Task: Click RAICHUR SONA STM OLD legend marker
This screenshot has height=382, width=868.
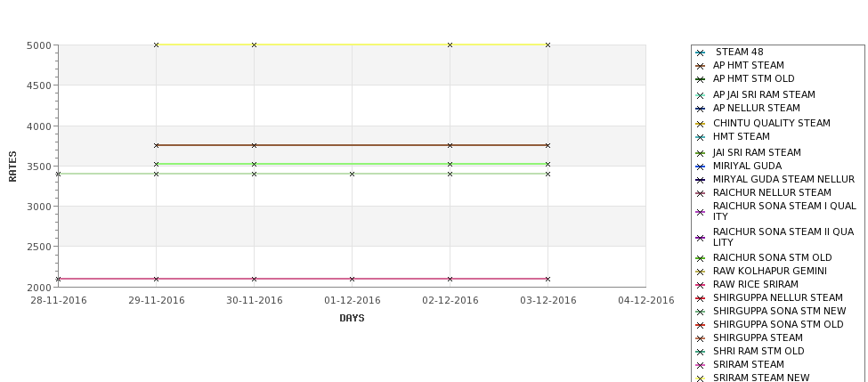Action: pyautogui.click(x=700, y=258)
